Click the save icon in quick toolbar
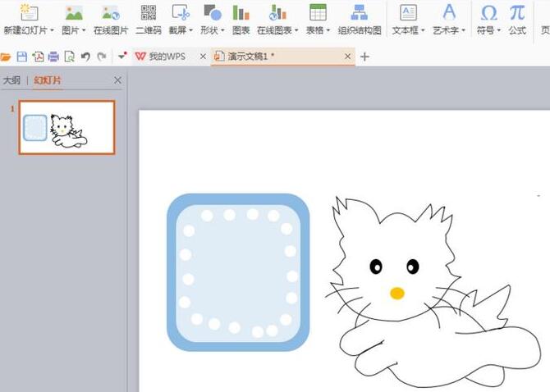Screen dimensions: 550x392 point(22,57)
